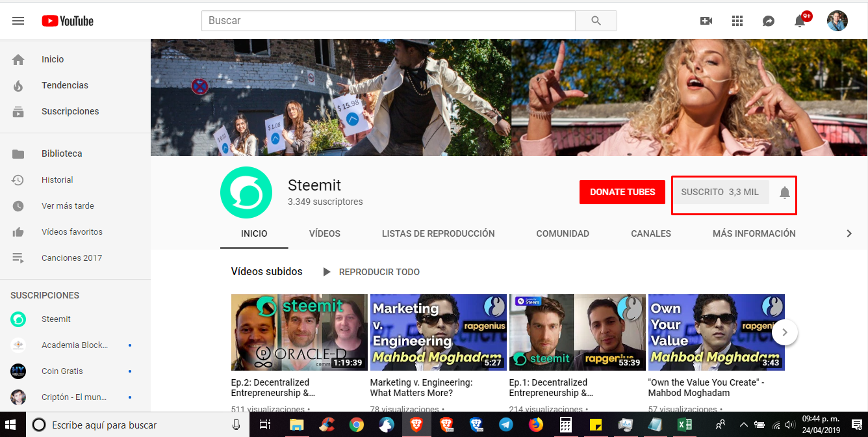This screenshot has height=437, width=868.
Task: Show hidden system tray icons
Action: [x=744, y=425]
